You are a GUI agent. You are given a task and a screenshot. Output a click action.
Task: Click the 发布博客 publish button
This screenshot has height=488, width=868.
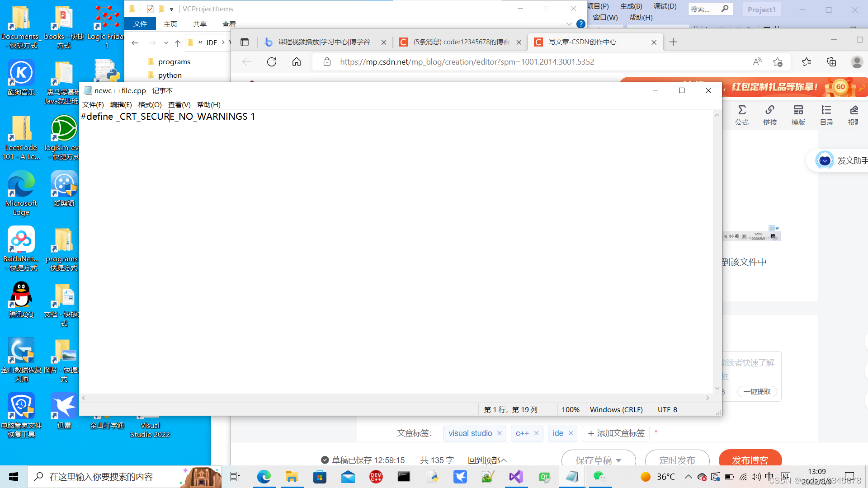point(750,460)
